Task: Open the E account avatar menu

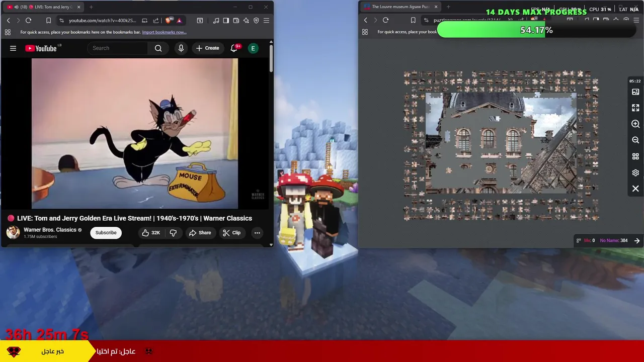Action: tap(253, 48)
